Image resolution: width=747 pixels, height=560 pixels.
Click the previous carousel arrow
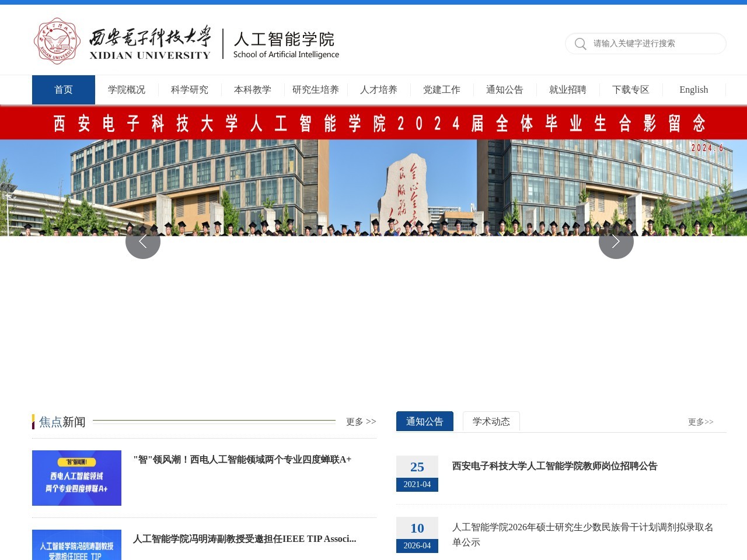pyautogui.click(x=143, y=240)
